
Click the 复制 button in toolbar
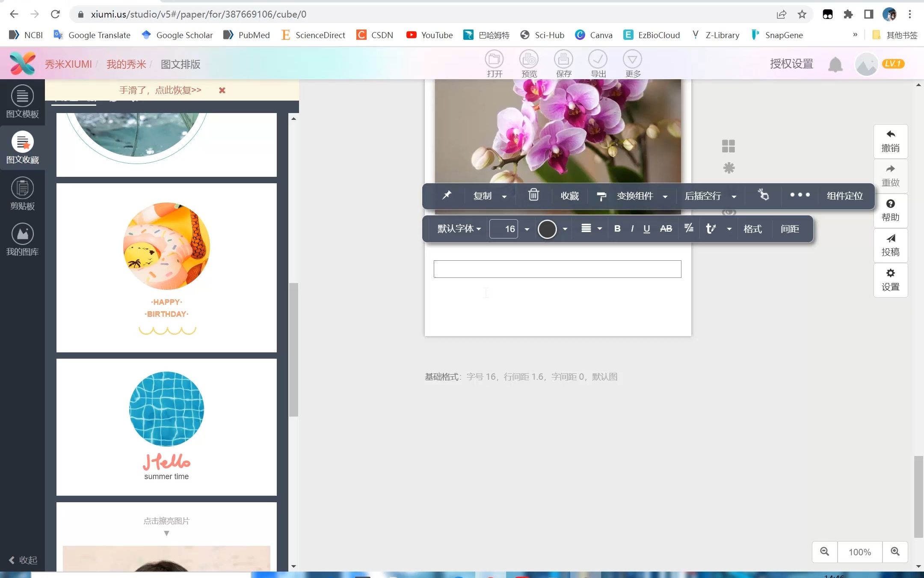coord(482,196)
